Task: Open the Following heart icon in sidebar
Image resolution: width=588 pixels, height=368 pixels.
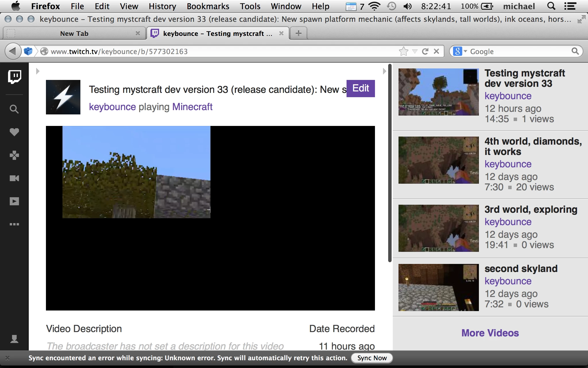Action: [x=14, y=132]
